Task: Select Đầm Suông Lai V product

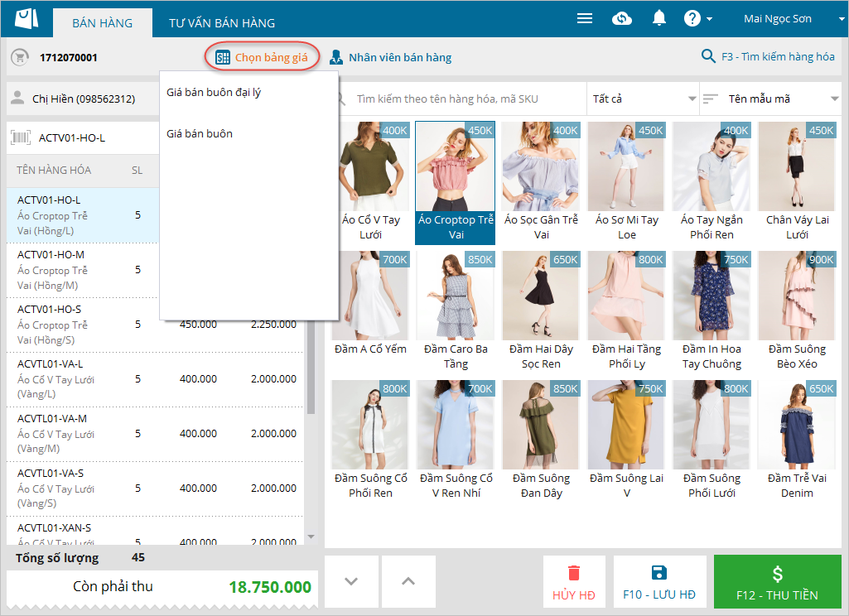Action: point(626,440)
